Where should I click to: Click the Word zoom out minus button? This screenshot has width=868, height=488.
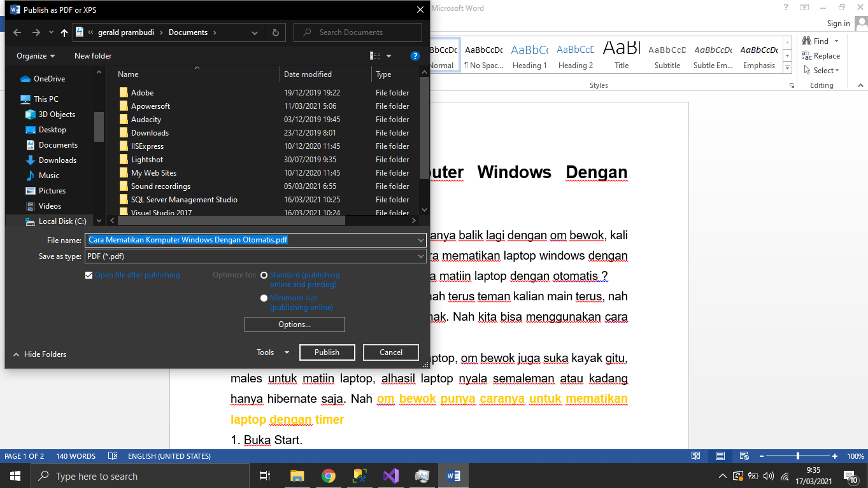[x=761, y=456]
